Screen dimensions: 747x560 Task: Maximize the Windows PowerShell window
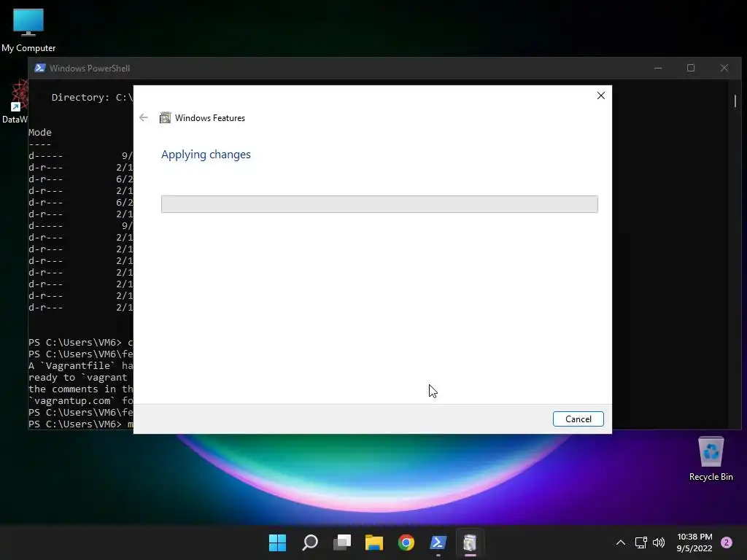[x=691, y=68]
